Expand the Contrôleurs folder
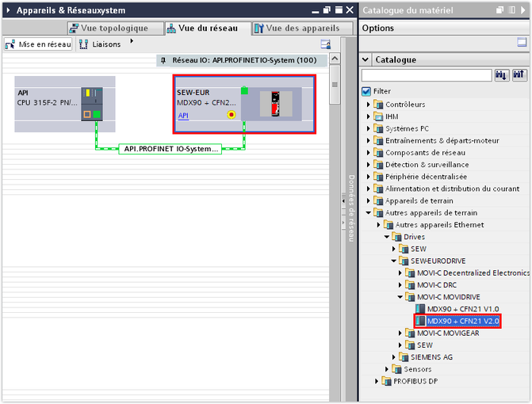 (369, 105)
